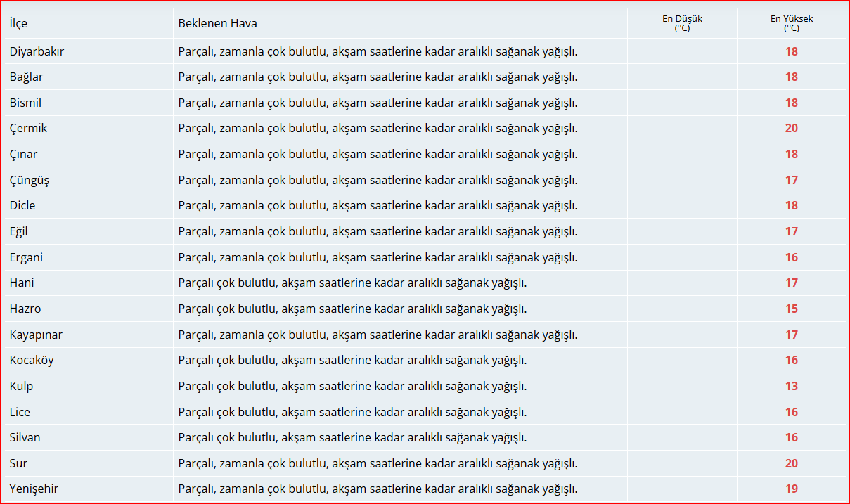
Task: Click Hani's maximum temperature value 17
Action: pyautogui.click(x=792, y=283)
